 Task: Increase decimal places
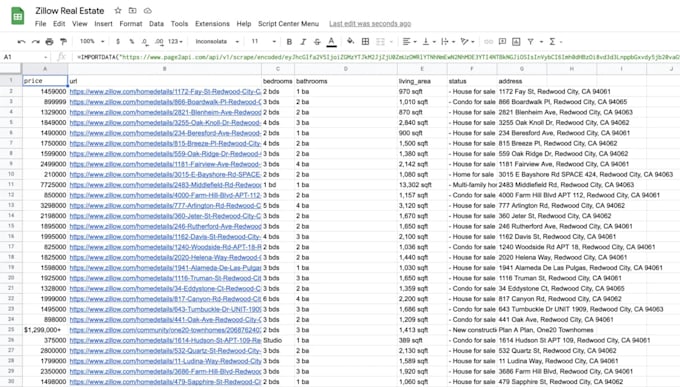pos(159,42)
